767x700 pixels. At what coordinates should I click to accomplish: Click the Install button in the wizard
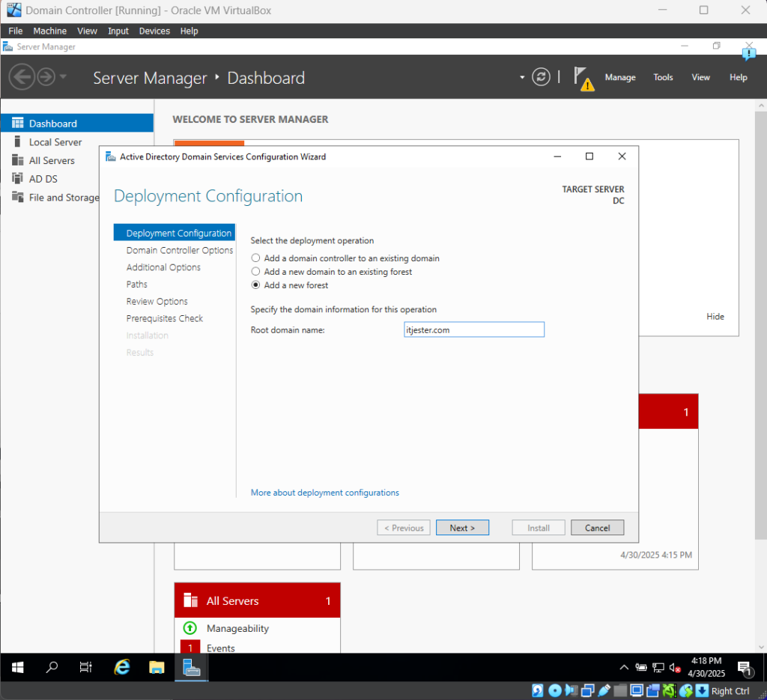[539, 528]
